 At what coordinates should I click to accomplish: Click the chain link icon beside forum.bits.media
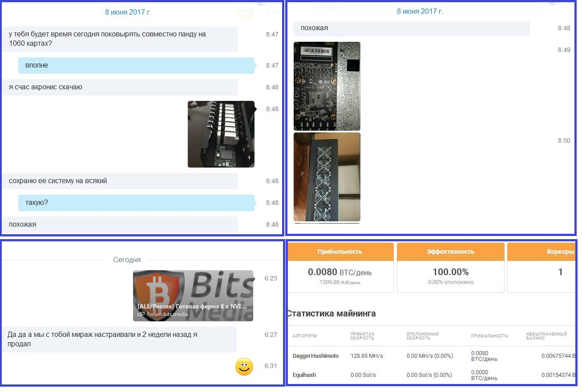coord(141,314)
